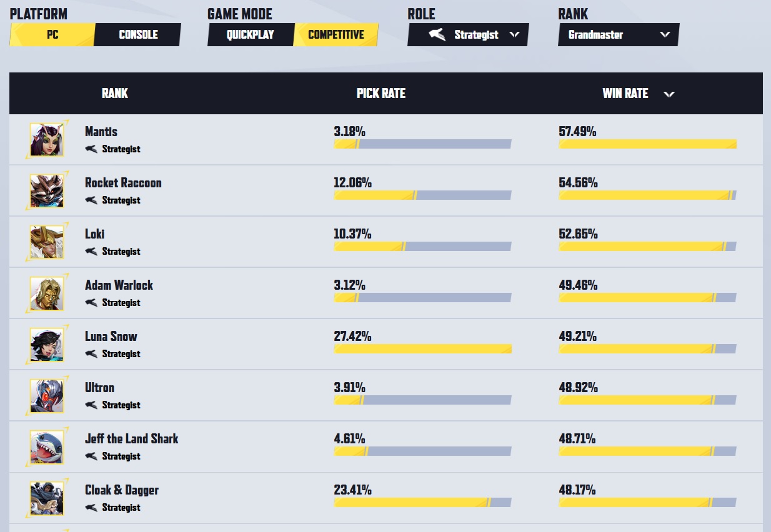Switch platform to Console

tap(138, 35)
